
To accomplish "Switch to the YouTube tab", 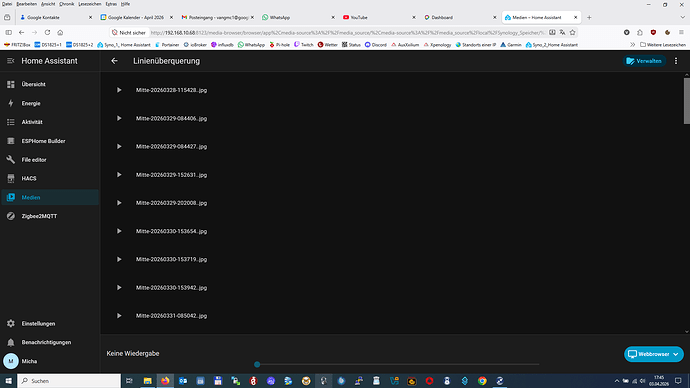I will (x=379, y=18).
